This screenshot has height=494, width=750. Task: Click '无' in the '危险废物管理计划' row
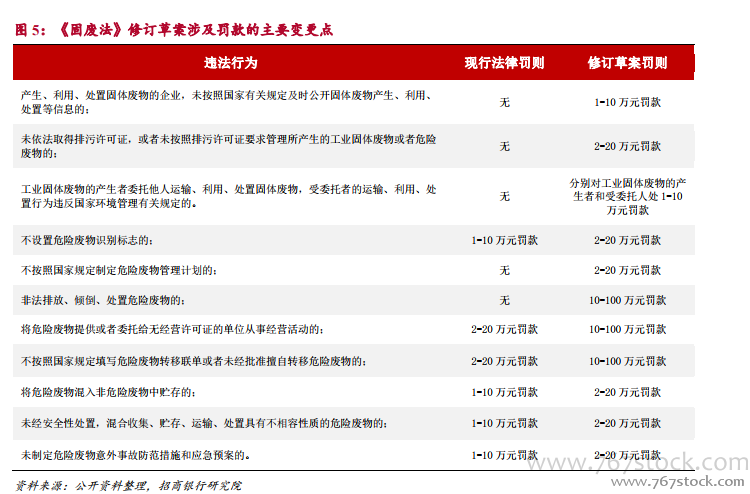pyautogui.click(x=504, y=270)
